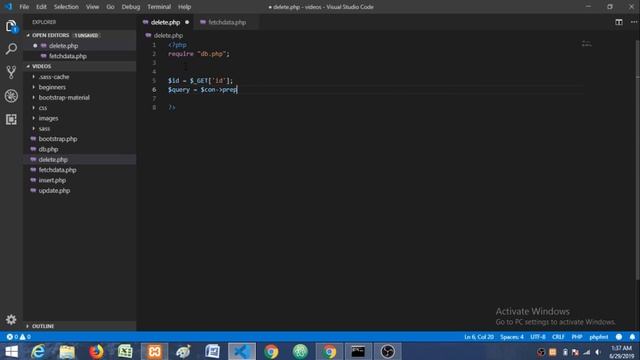Open the Terminal menu
This screenshot has height=360, width=640.
coord(159,7)
